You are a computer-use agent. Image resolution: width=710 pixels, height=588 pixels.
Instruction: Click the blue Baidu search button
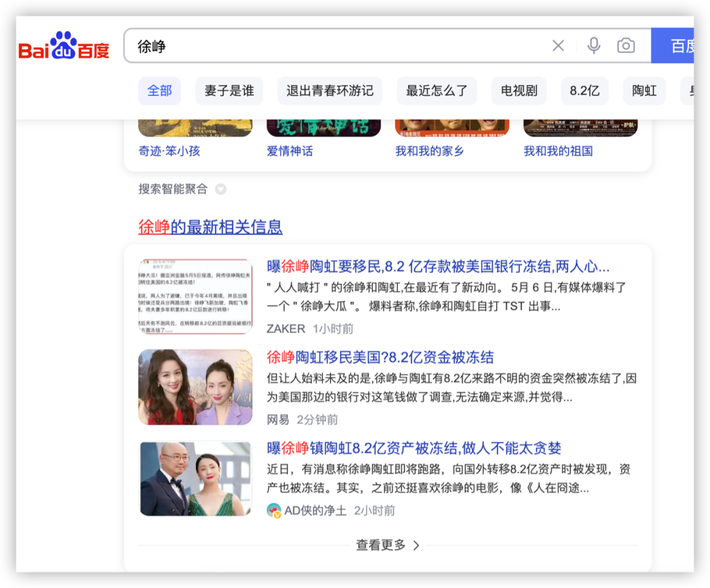(x=673, y=46)
